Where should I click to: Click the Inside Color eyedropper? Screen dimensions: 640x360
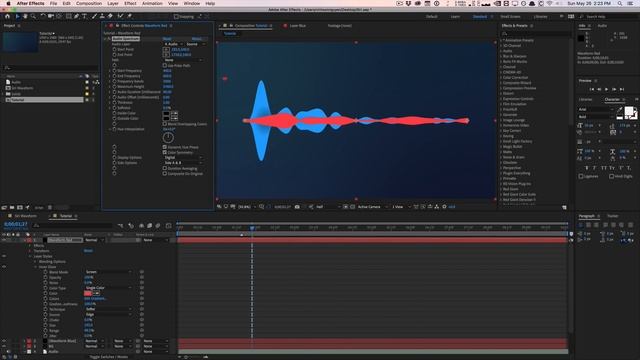pyautogui.click(x=174, y=113)
